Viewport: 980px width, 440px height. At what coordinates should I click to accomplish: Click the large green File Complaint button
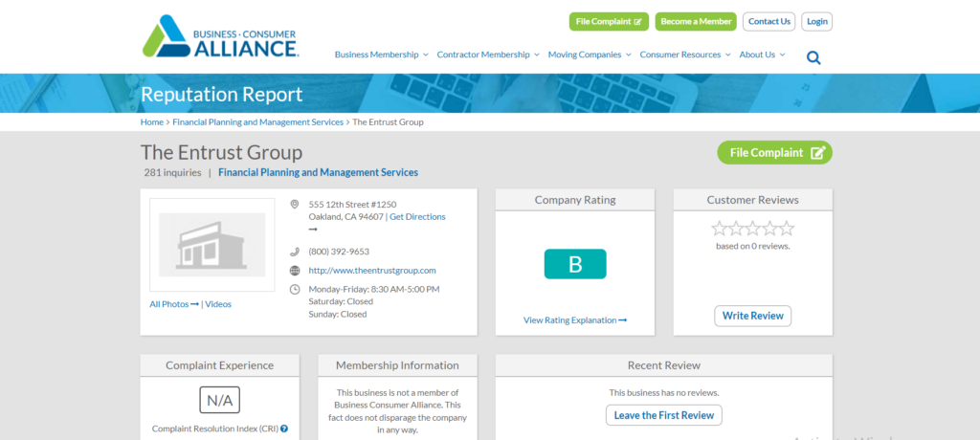(x=774, y=152)
